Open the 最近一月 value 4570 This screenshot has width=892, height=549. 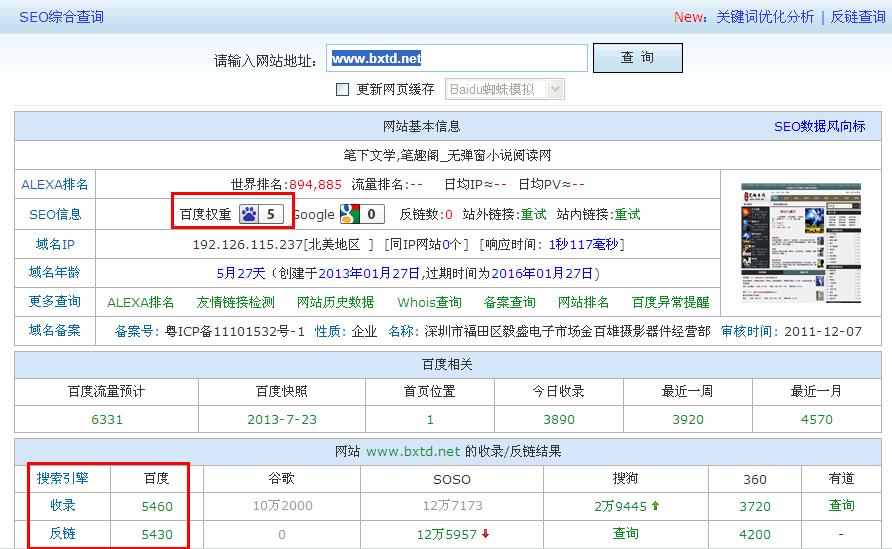tap(817, 420)
